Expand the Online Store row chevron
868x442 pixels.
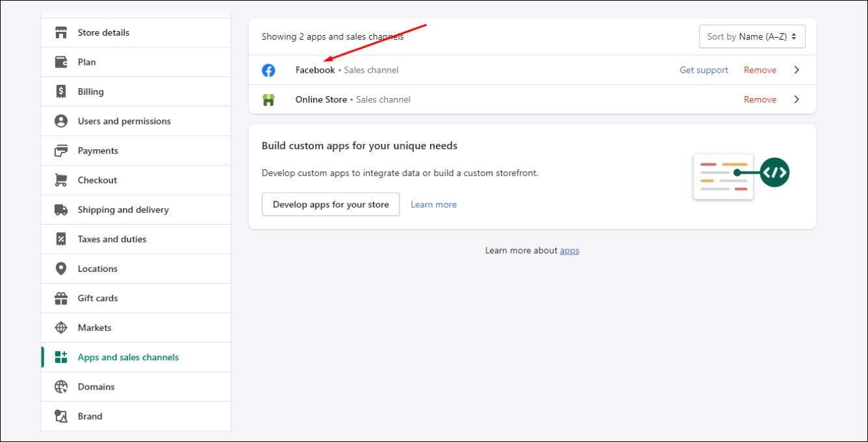pos(797,99)
